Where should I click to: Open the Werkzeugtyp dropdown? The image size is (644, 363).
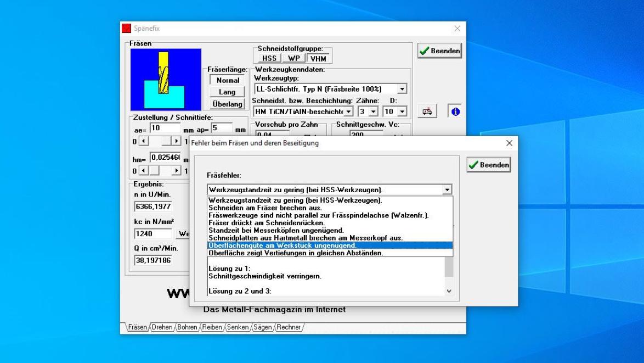point(402,89)
